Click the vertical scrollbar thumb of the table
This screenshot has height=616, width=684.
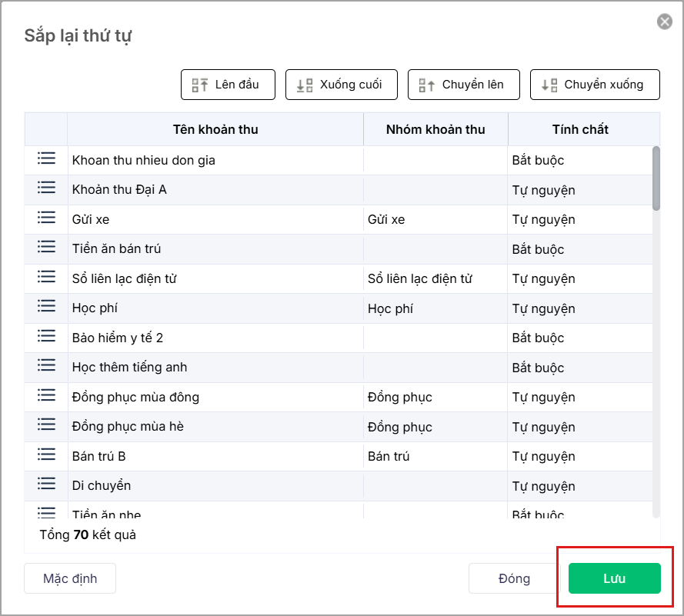click(x=656, y=178)
